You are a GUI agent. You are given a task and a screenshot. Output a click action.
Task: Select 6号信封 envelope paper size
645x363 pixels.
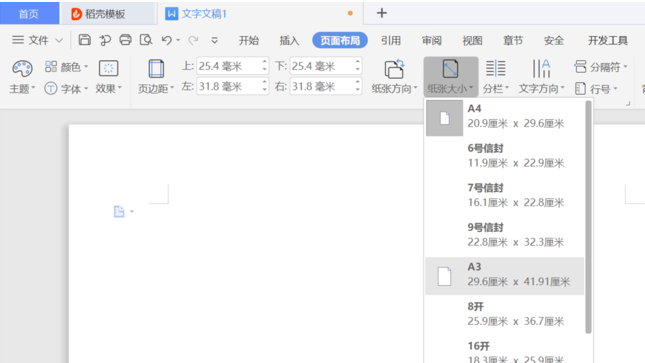[505, 156]
